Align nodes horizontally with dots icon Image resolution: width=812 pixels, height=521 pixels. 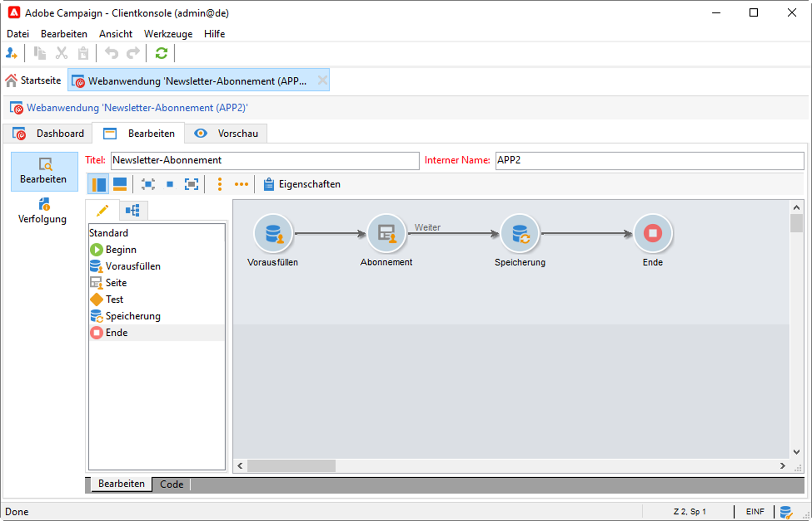point(241,185)
